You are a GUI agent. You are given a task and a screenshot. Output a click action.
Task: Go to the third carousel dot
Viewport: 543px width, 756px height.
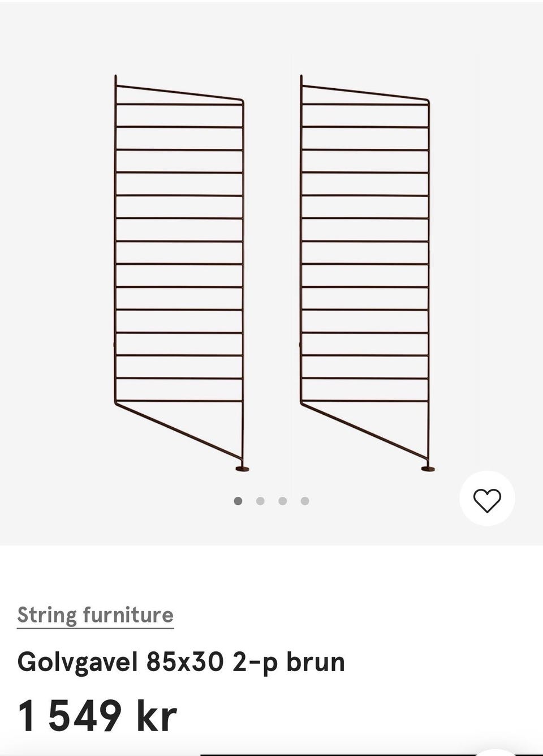(282, 501)
